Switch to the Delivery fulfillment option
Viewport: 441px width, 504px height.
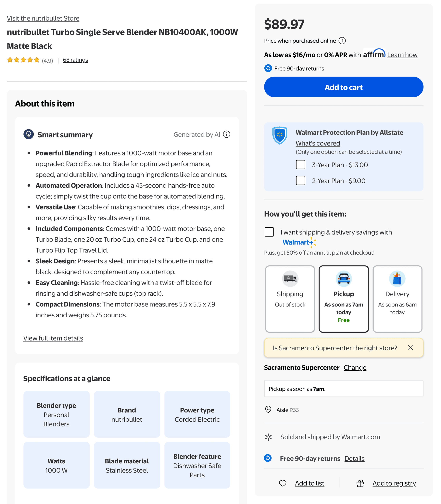pyautogui.click(x=397, y=299)
